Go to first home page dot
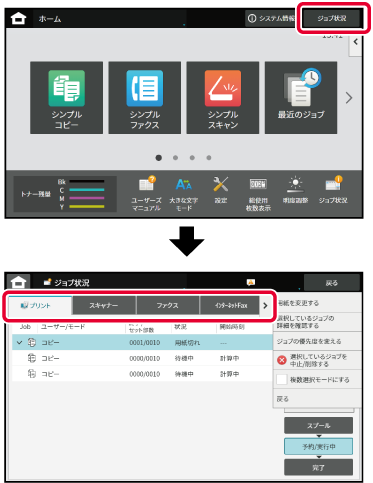This screenshot has width=373, height=483. coord(159,158)
